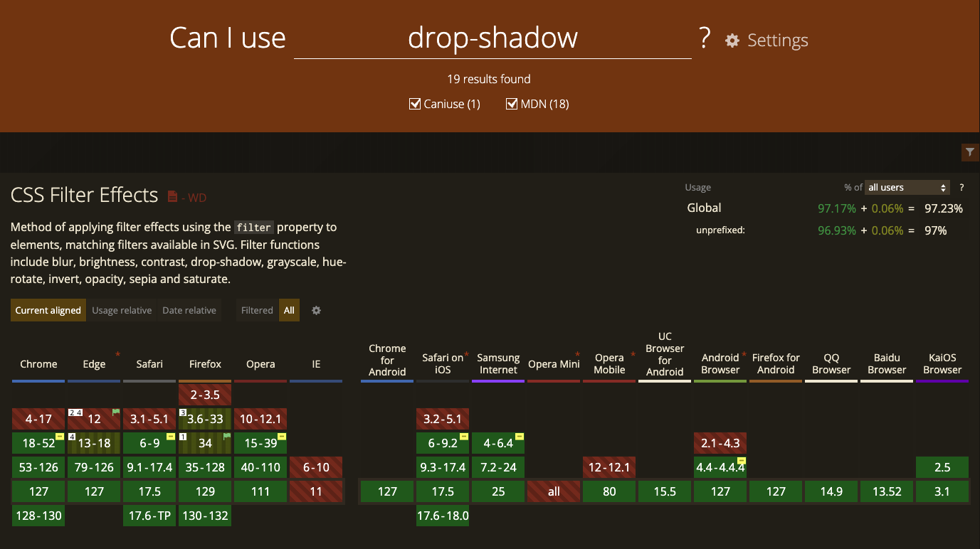980x549 pixels.
Task: Select Opera 10-12.1 cell
Action: (260, 419)
